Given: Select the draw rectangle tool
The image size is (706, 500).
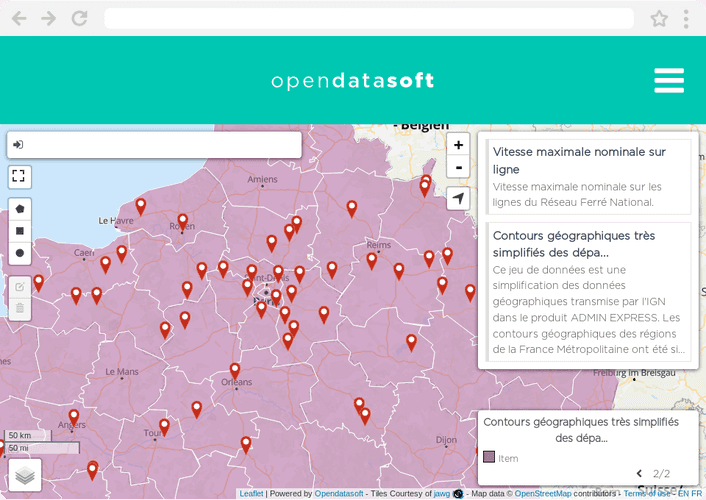Looking at the screenshot, I should (x=20, y=231).
